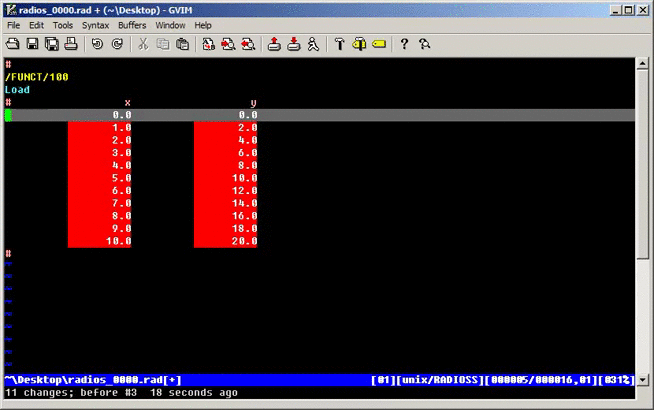654x410 pixels.
Task: Maximize the GVIM window
Action: pos(629,10)
